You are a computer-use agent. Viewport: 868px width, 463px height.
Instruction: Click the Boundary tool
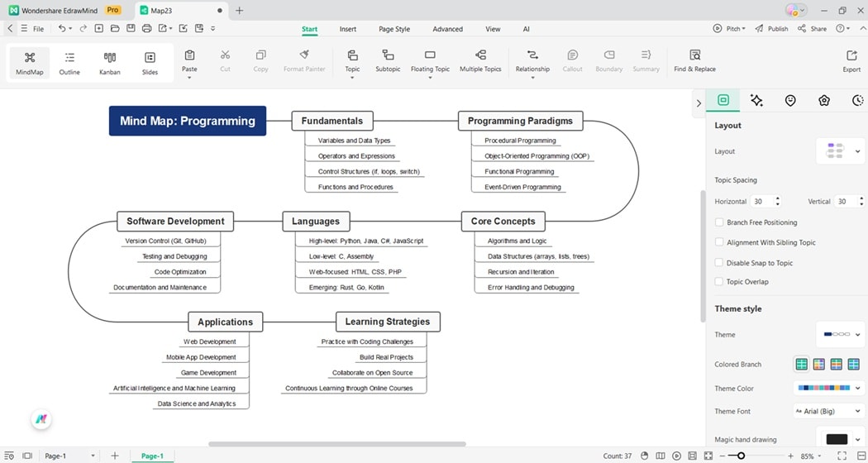(609, 60)
